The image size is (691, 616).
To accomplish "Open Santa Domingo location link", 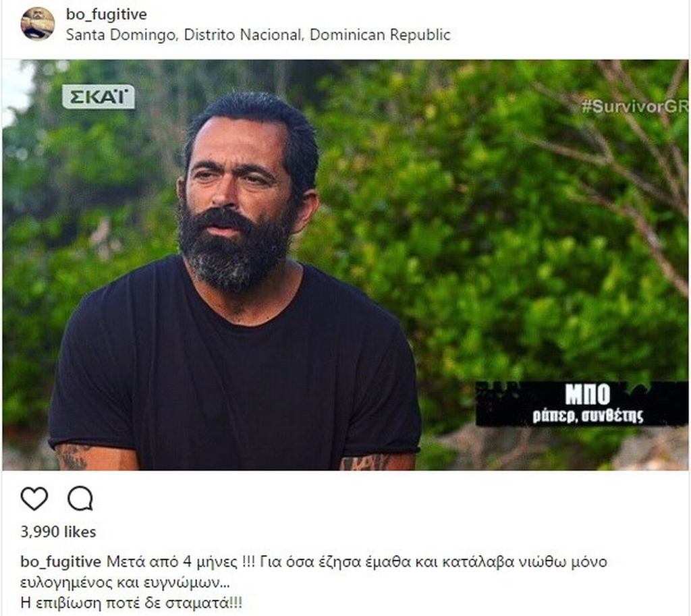I will coord(258,35).
